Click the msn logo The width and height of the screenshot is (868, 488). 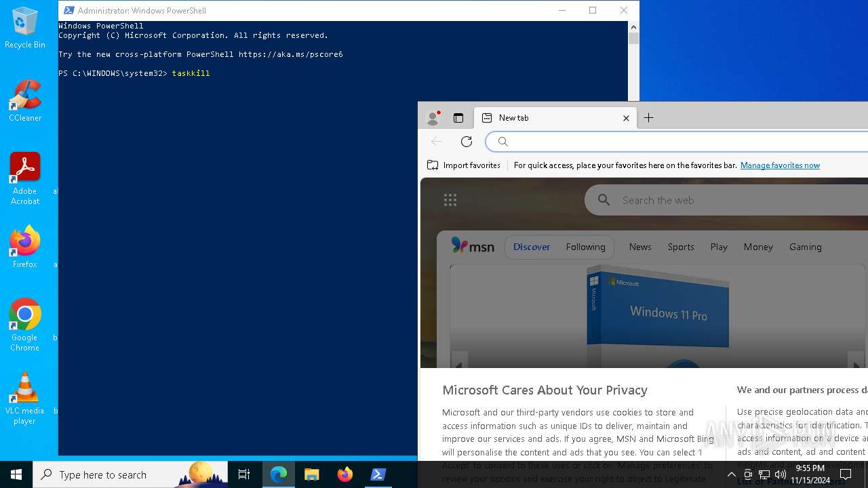pyautogui.click(x=473, y=246)
